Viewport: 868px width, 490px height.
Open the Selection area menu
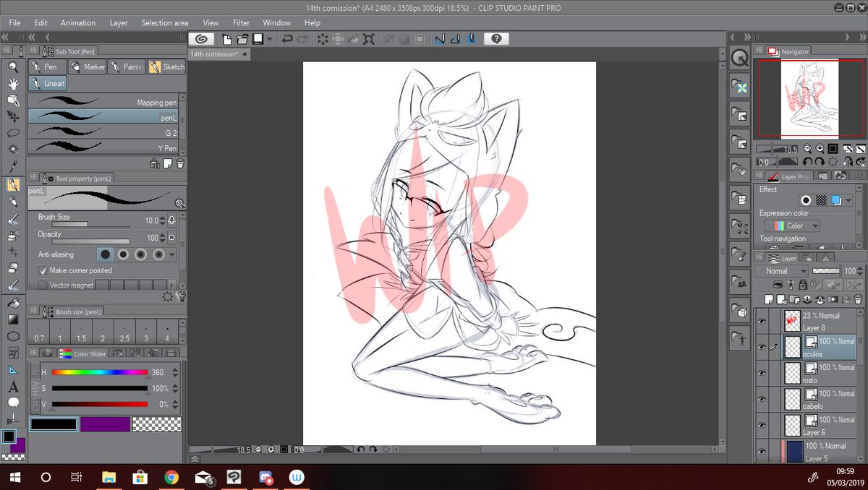coord(165,23)
